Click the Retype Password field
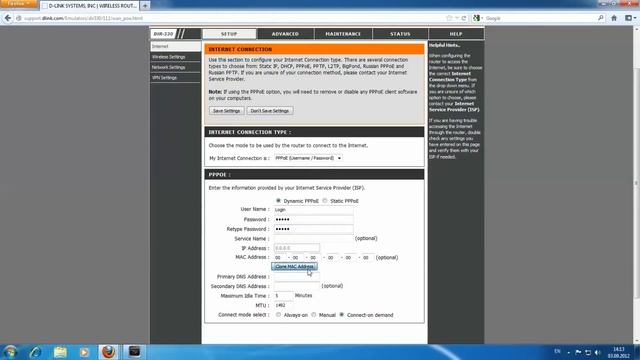This screenshot has width=640, height=360. (x=313, y=229)
